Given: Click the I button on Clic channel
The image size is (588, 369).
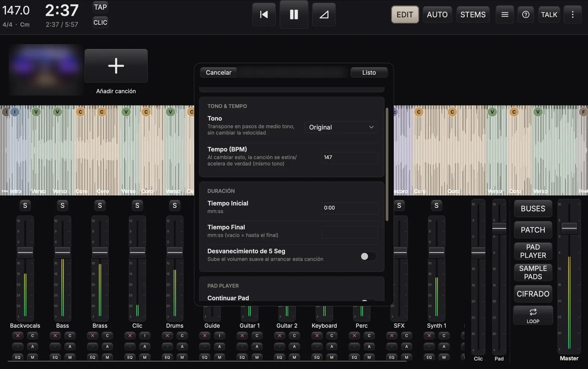Looking at the screenshot, I should pyautogui.click(x=145, y=336).
